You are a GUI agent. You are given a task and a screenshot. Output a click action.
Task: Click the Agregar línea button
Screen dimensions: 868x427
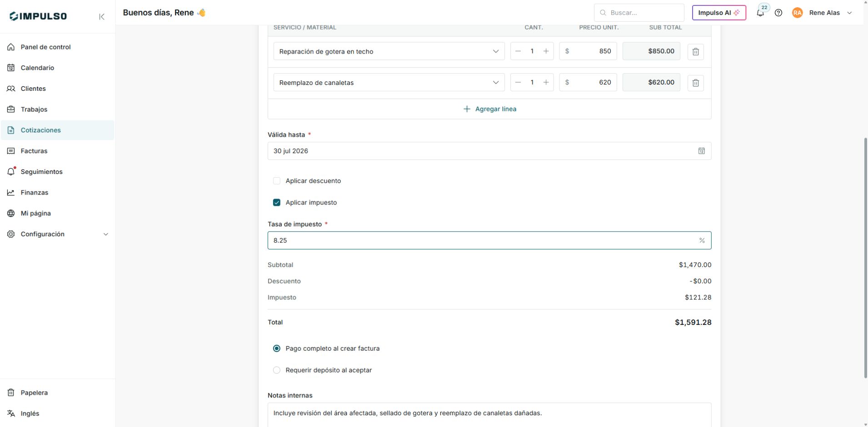tap(489, 109)
